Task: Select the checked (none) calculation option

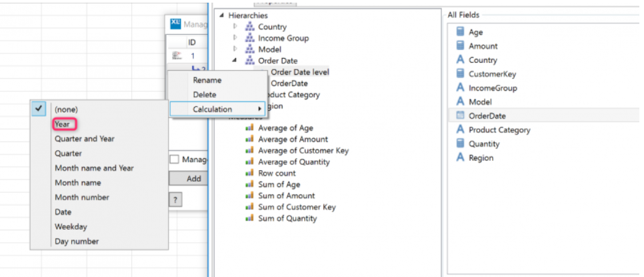Action: tap(66, 109)
